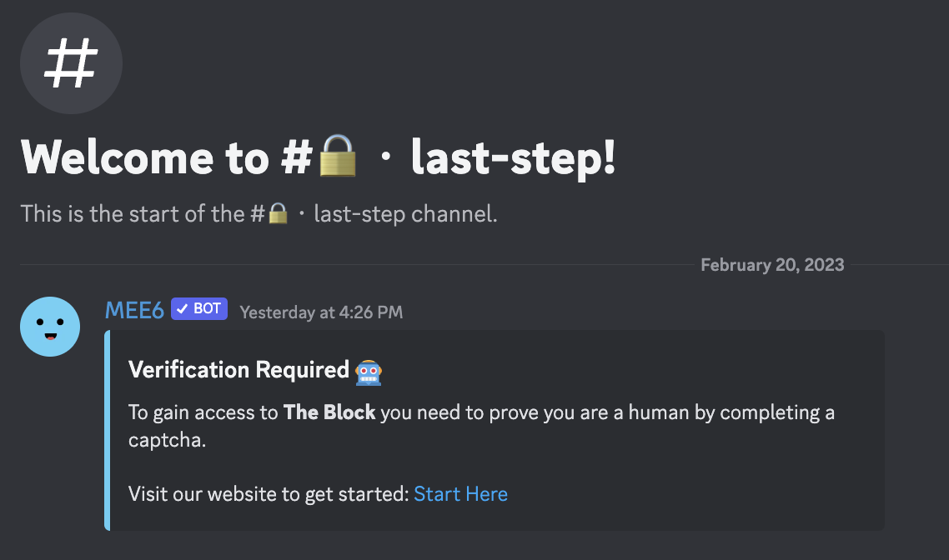The width and height of the screenshot is (949, 560).
Task: Click the word captcha in the embed
Action: click(x=167, y=440)
